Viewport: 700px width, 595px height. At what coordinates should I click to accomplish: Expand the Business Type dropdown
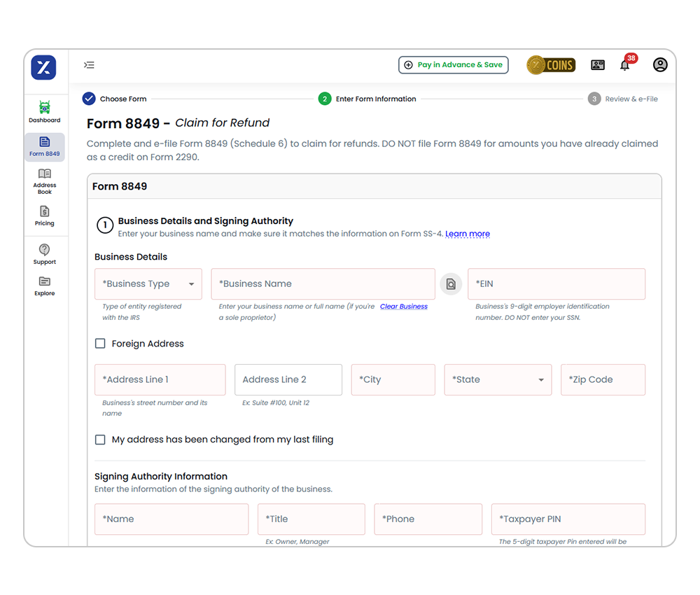tap(148, 284)
